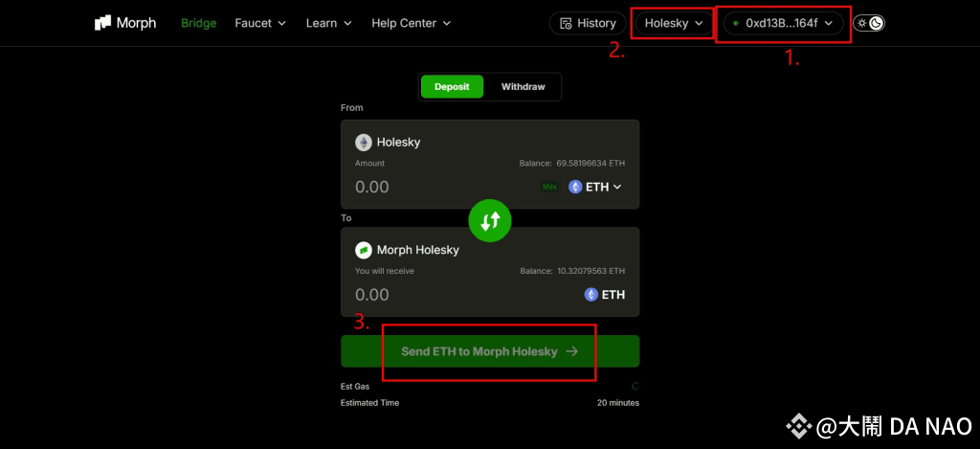Open transaction History
Screen dimensions: 980x449
coord(588,23)
